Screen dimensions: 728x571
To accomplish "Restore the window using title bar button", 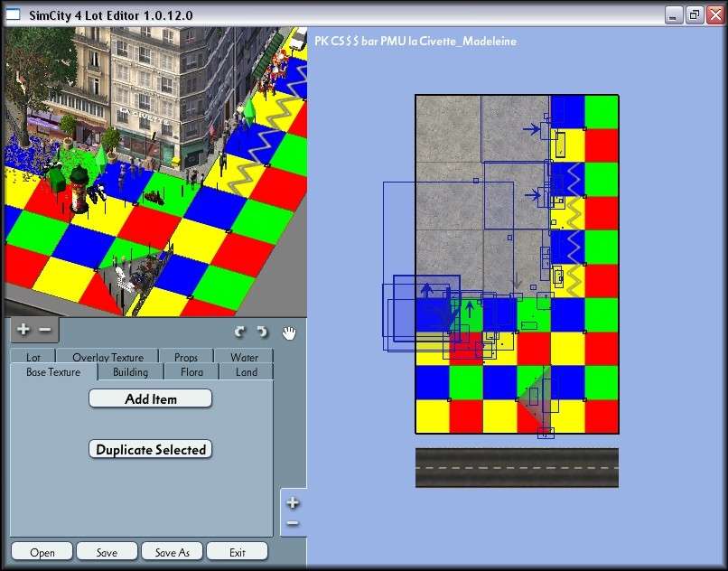I will (x=694, y=14).
